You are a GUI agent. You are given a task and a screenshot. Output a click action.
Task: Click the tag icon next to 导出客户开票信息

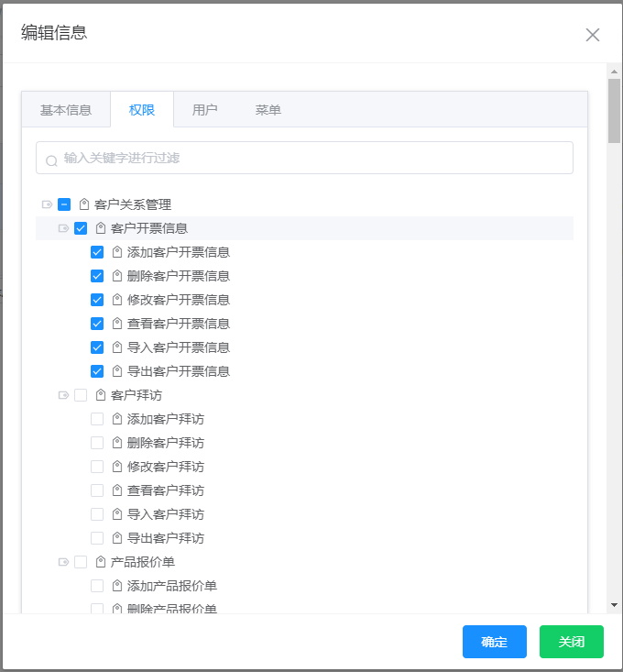pos(117,370)
